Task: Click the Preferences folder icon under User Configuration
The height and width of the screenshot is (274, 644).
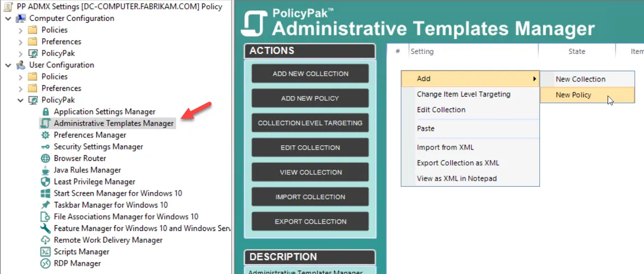Action: 33,88
